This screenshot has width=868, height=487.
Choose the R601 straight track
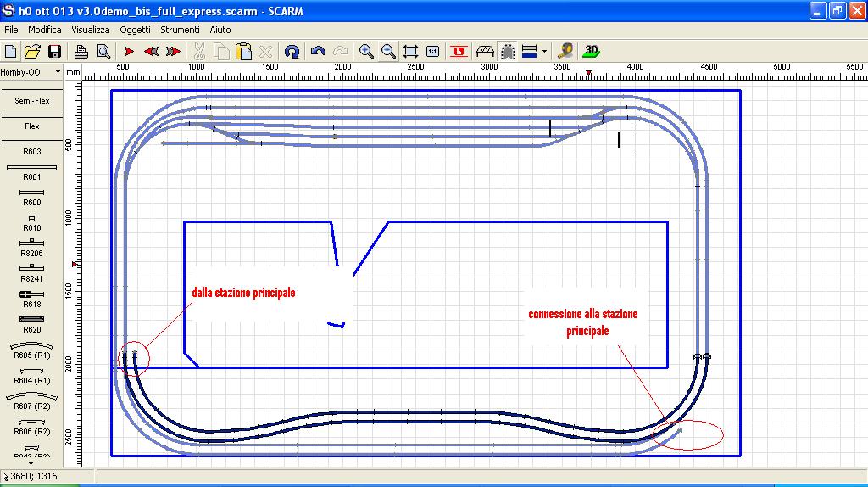pos(31,171)
